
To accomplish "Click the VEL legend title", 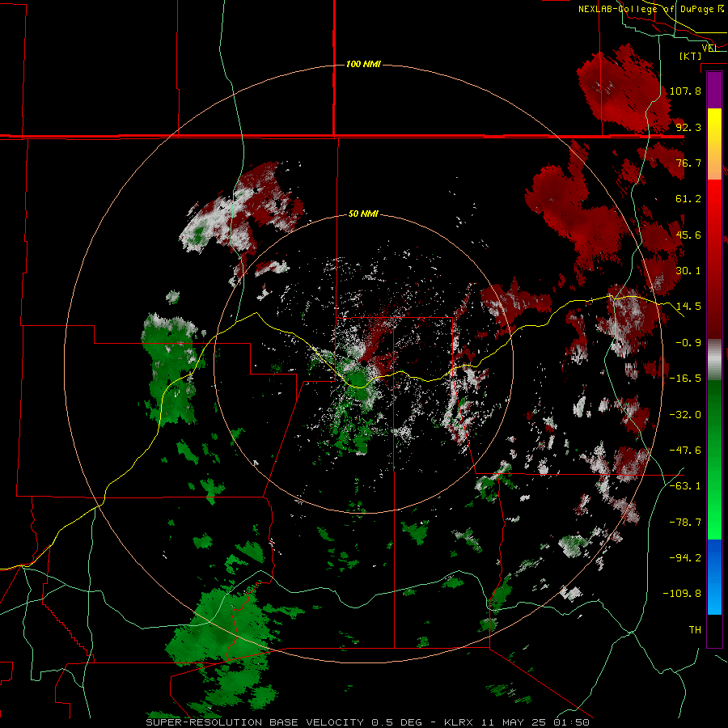I will click(x=710, y=48).
